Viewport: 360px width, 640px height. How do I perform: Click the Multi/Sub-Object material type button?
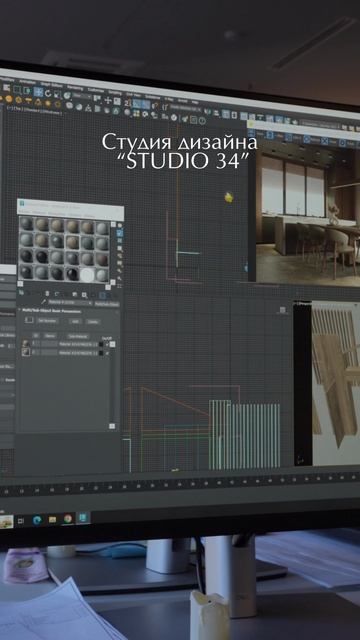(x=107, y=304)
